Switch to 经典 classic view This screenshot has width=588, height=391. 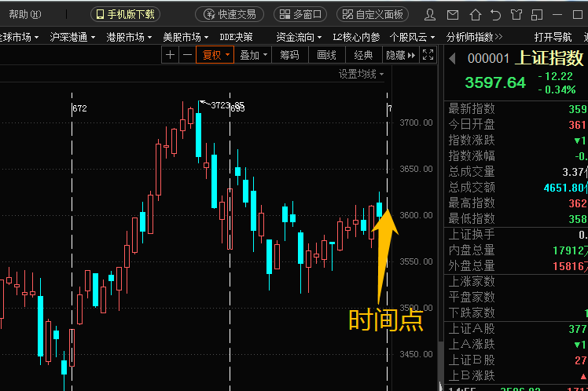tap(363, 55)
